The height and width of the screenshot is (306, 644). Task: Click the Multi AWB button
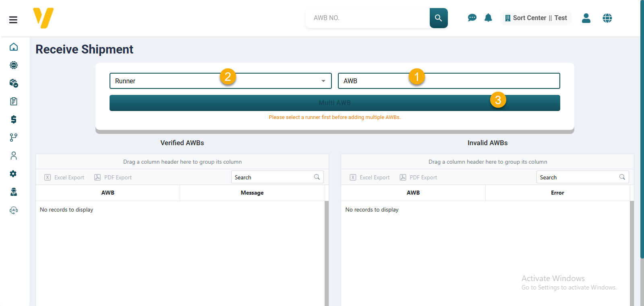point(334,103)
